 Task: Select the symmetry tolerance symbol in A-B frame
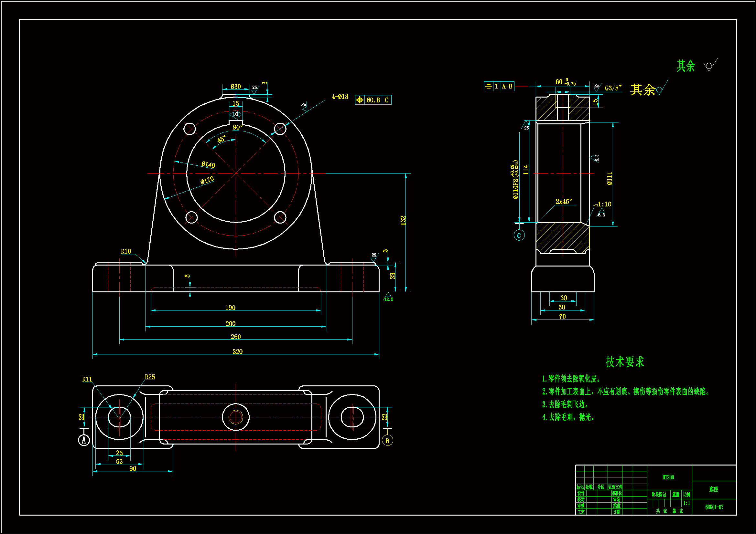point(488,86)
